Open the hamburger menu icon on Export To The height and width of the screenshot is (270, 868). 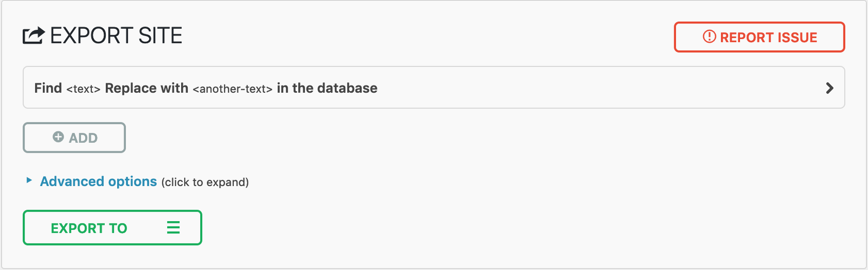(x=173, y=228)
